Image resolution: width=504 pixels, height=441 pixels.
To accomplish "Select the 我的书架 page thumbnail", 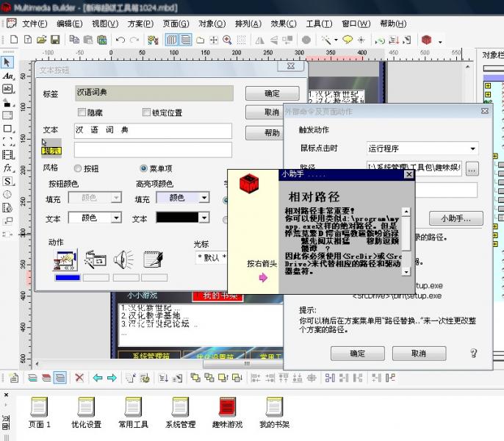I will pos(274,412).
